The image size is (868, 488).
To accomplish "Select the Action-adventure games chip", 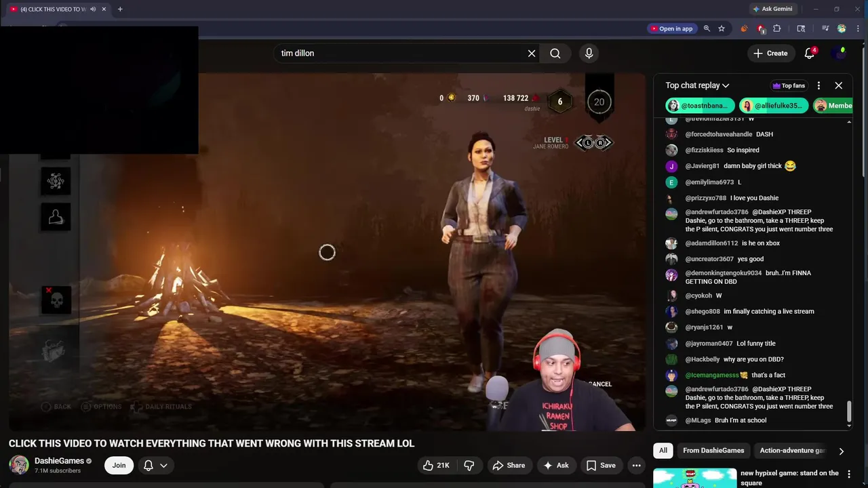I will coord(792,450).
